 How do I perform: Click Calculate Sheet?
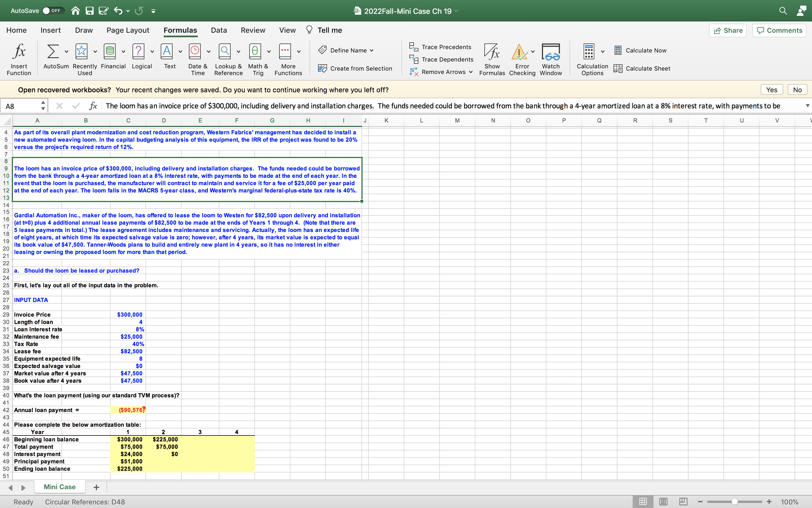point(642,69)
